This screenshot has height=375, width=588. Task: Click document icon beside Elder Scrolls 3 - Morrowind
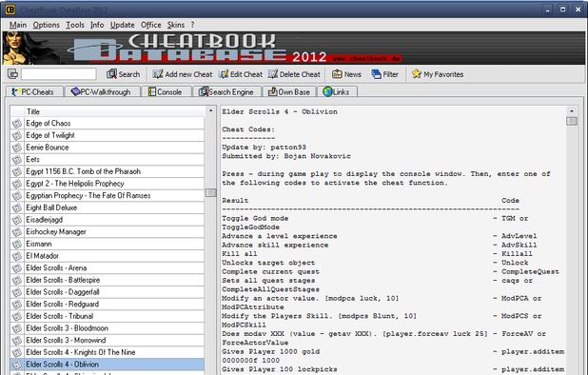[17, 340]
